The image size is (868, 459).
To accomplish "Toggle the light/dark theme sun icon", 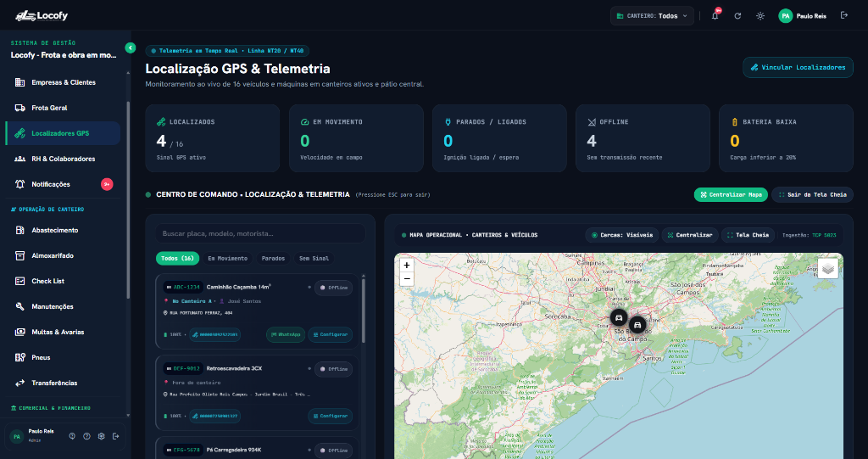I will pos(760,15).
